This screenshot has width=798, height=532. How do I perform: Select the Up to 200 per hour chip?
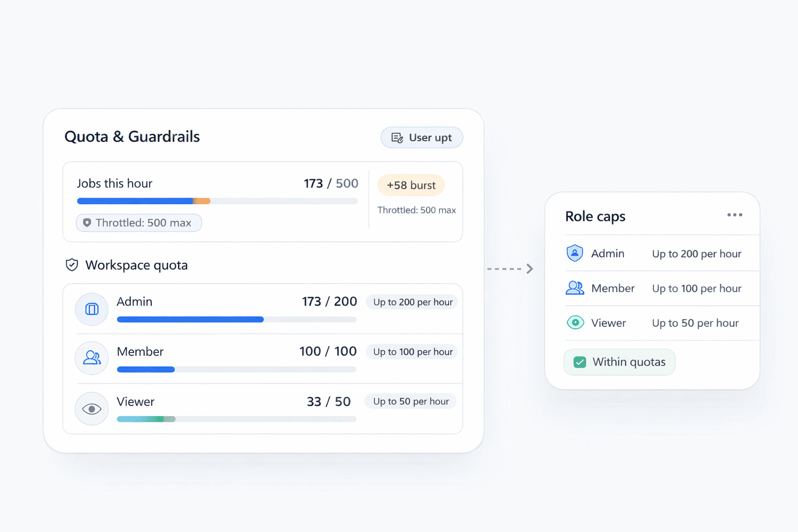(x=413, y=302)
